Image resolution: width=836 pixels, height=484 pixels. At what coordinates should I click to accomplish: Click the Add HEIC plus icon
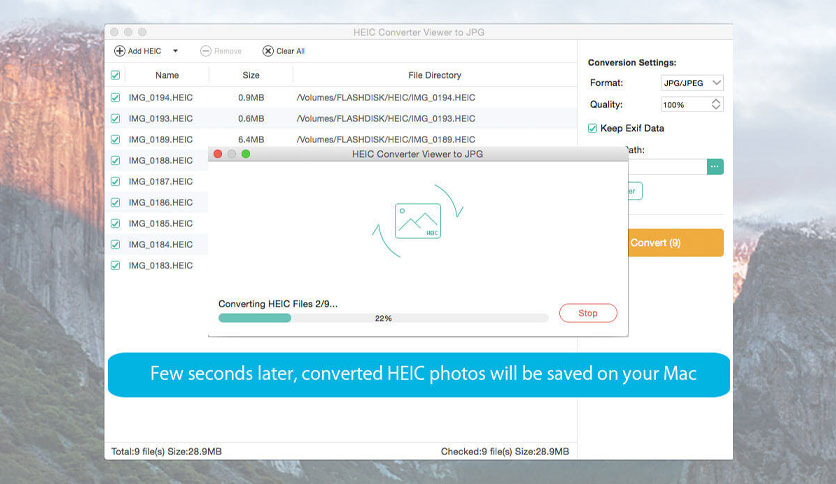point(119,51)
